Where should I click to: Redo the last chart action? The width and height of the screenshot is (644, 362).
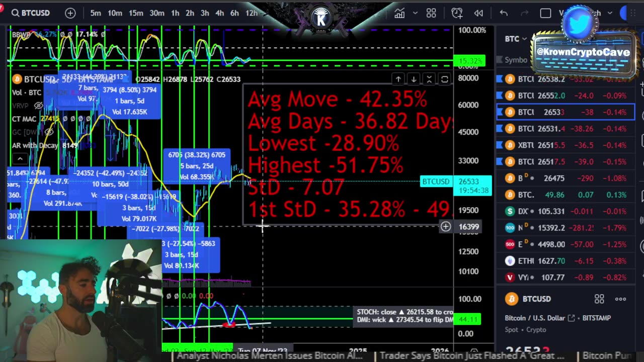[524, 13]
